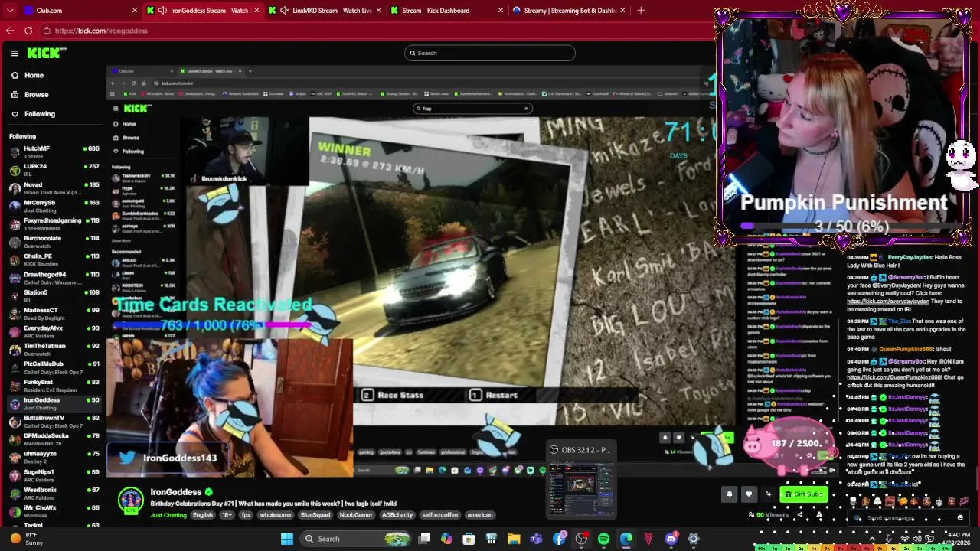
Task: Select Burchocolate in the Following list
Action: pos(54,241)
